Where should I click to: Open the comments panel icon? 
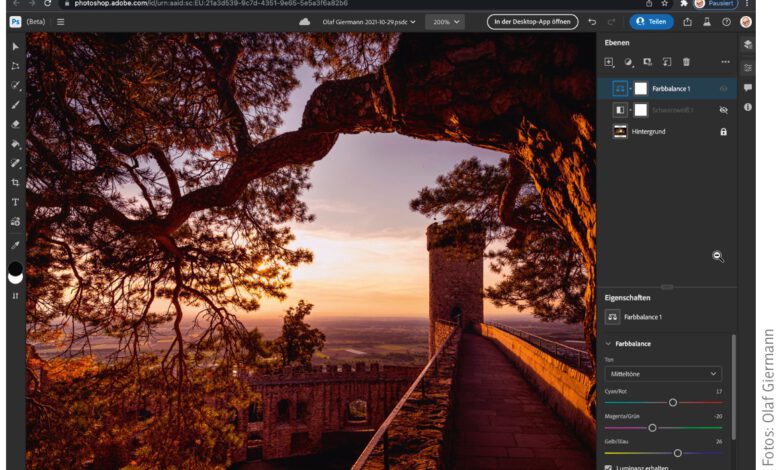(748, 88)
